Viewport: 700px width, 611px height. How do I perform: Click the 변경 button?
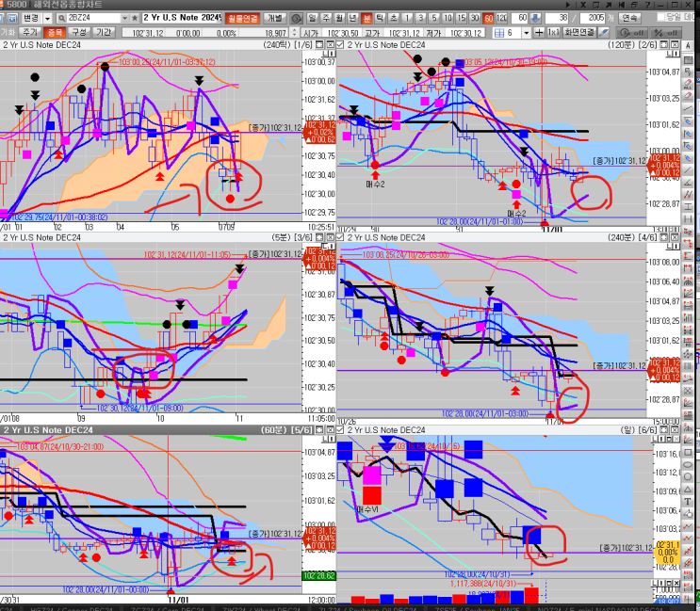(x=32, y=18)
